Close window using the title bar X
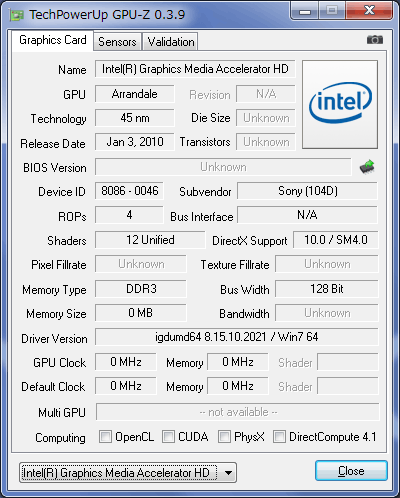The height and width of the screenshot is (498, 400). 369,11
